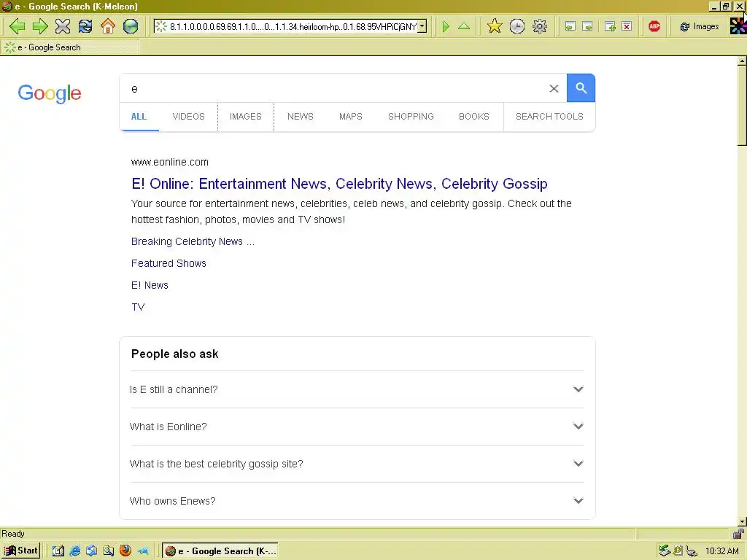Screen dimensions: 747x560
Task: Open the Breaking Celebrity News sitelink
Action: tap(193, 241)
